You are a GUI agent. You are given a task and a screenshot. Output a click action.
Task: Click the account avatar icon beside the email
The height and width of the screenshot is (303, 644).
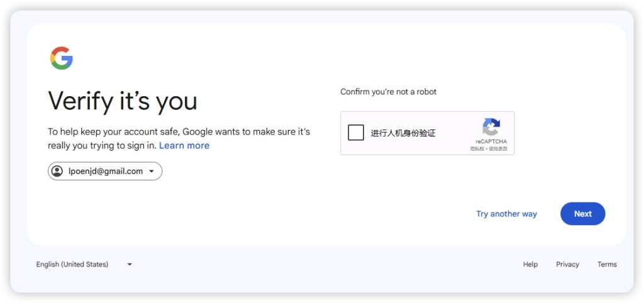pyautogui.click(x=57, y=171)
